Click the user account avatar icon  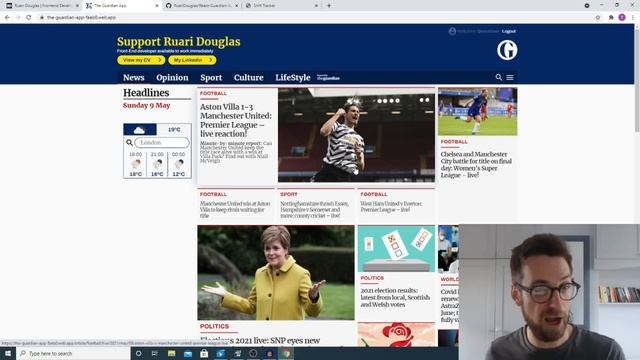[x=452, y=31]
